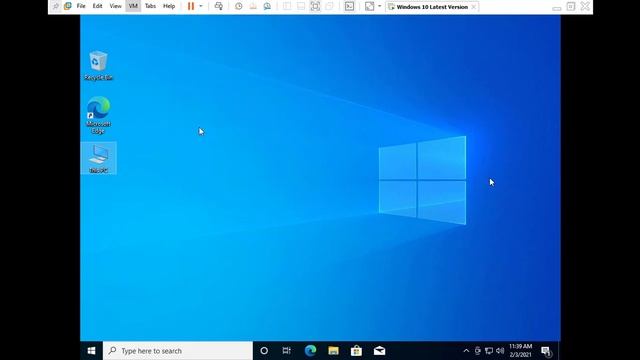Open the Tabs menu

tap(150, 6)
